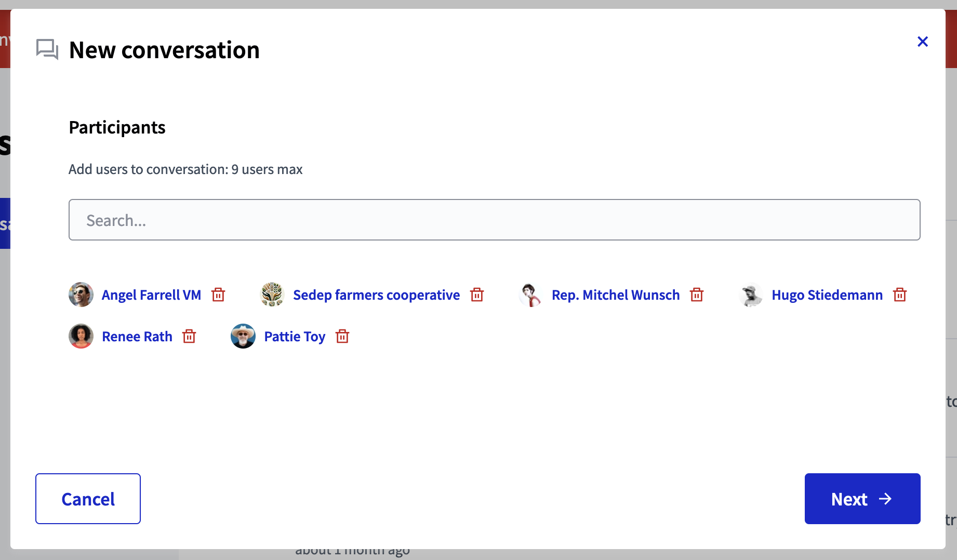Remove Sedep farmers cooperative using trash icon
The height and width of the screenshot is (560, 957).
click(x=476, y=295)
